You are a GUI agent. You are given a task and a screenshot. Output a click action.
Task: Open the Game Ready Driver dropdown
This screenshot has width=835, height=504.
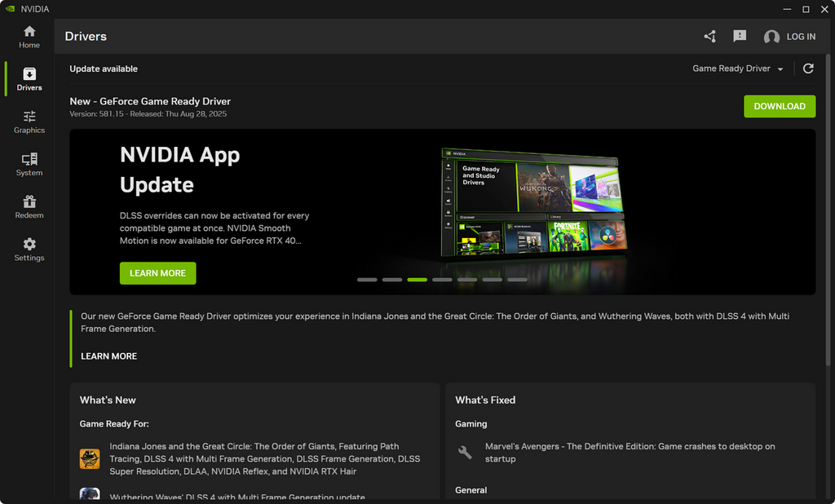(737, 69)
